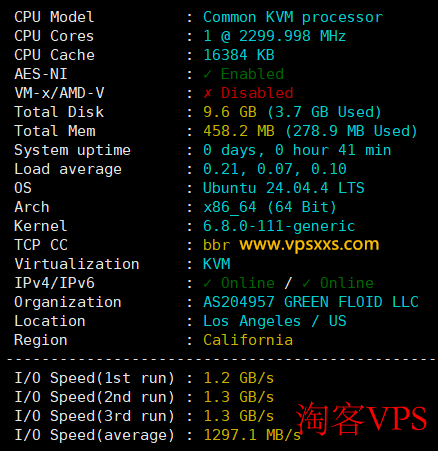
Task: Click the red X next to Disabled
Action: 207,93
